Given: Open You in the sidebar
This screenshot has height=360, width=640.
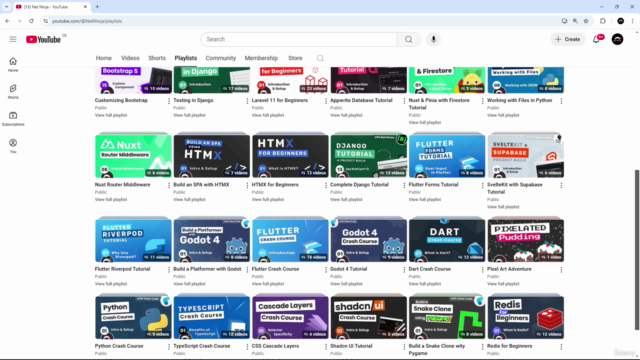Looking at the screenshot, I should pos(13,146).
